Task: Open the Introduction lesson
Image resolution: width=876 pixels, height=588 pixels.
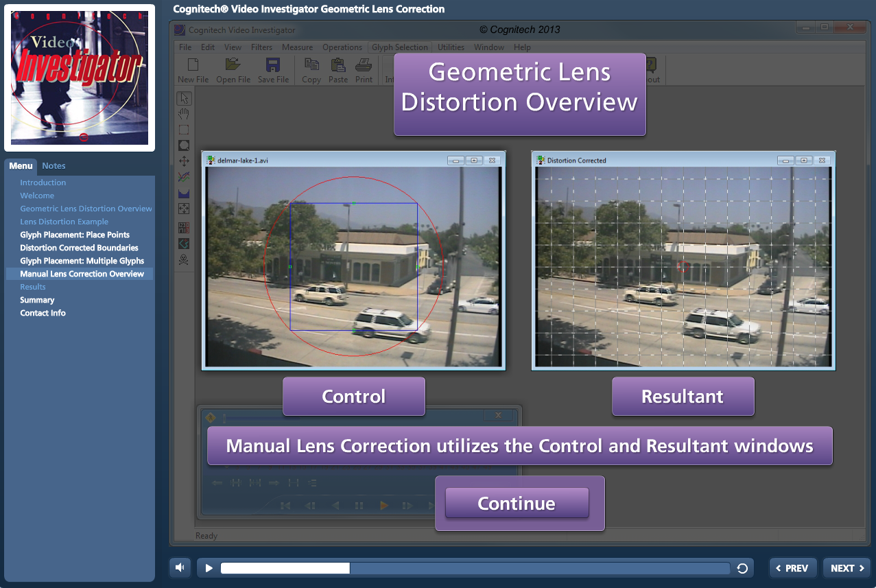Action: point(43,183)
